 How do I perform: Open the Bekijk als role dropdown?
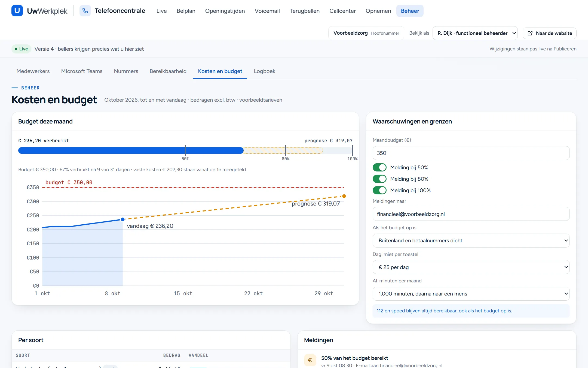475,33
